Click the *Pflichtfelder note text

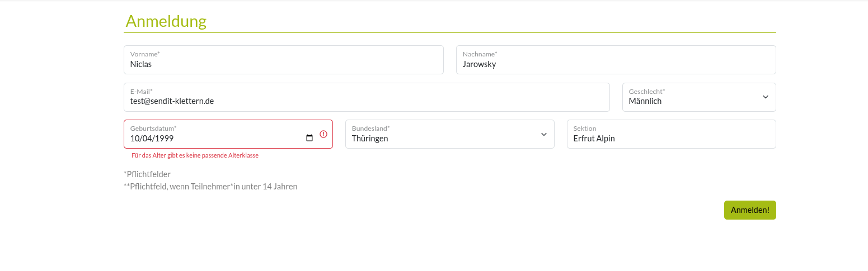(147, 174)
